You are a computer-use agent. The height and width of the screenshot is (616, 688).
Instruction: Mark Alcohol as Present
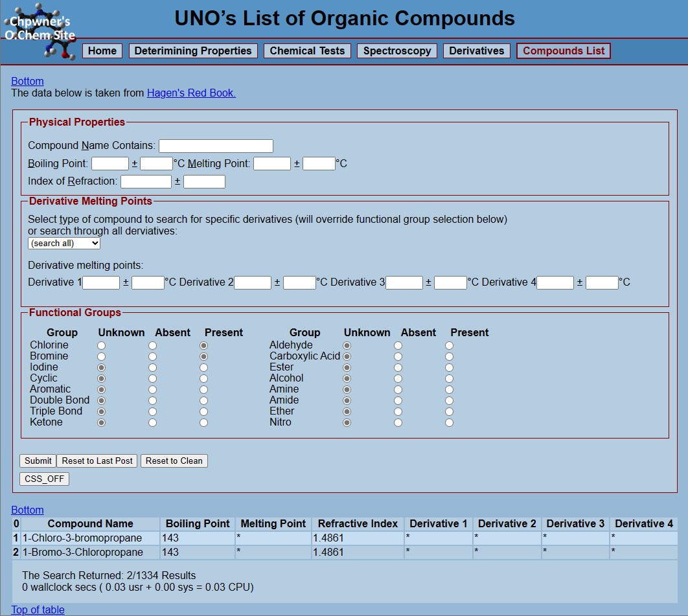449,379
